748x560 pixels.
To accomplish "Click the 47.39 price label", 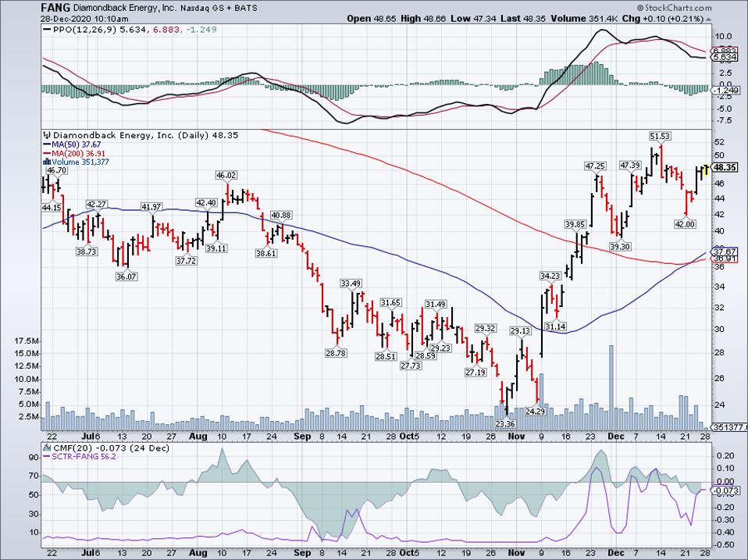I will coord(629,165).
